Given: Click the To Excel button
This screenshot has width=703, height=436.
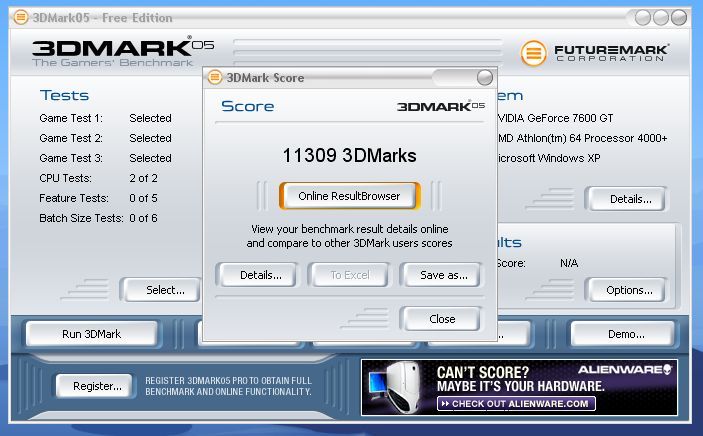Looking at the screenshot, I should click(x=350, y=275).
